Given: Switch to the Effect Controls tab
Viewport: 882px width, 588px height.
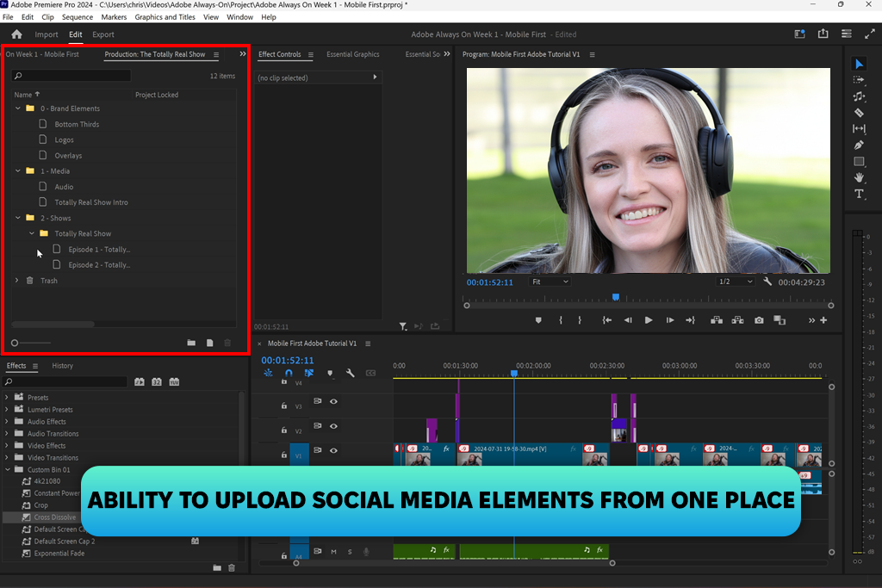Looking at the screenshot, I should [280, 54].
